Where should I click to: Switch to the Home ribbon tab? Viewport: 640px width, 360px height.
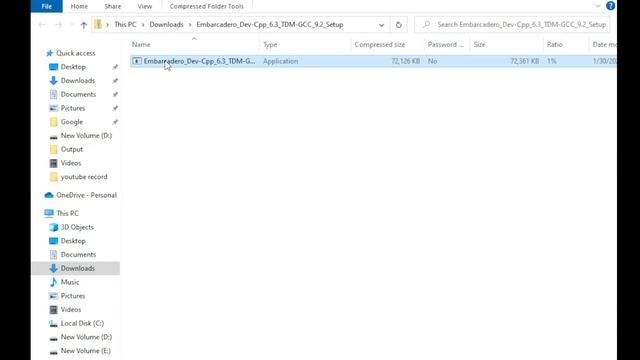79,6
